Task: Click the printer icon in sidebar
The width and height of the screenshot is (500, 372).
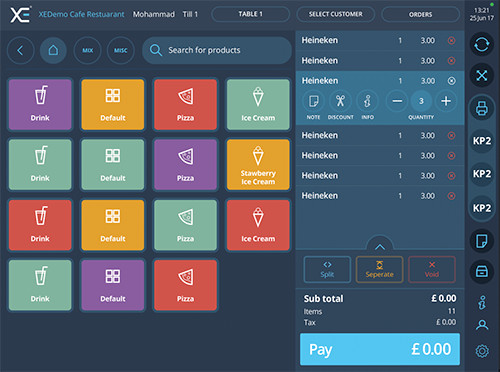Action: 482,108
